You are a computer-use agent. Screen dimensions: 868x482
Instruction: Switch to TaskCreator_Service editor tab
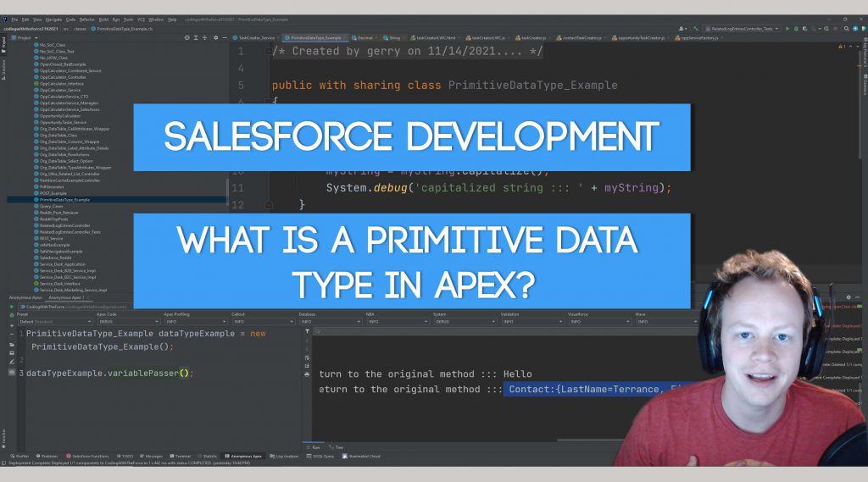[x=254, y=37]
